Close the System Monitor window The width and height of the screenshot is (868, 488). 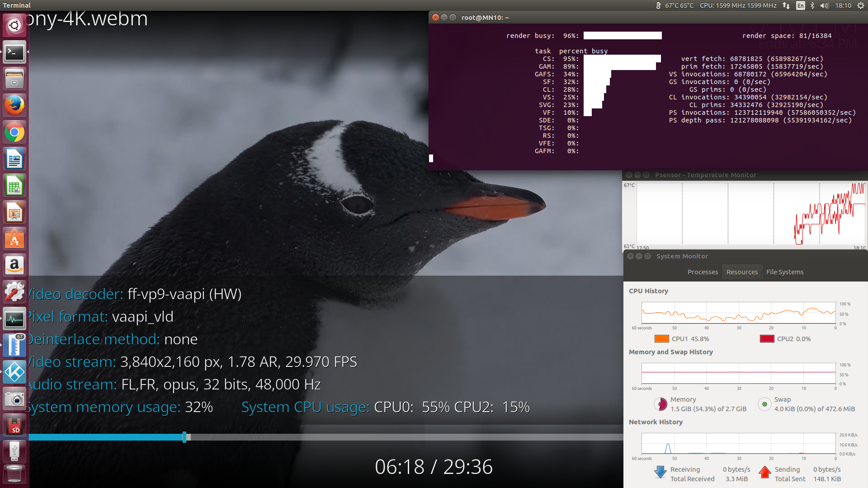tap(630, 256)
